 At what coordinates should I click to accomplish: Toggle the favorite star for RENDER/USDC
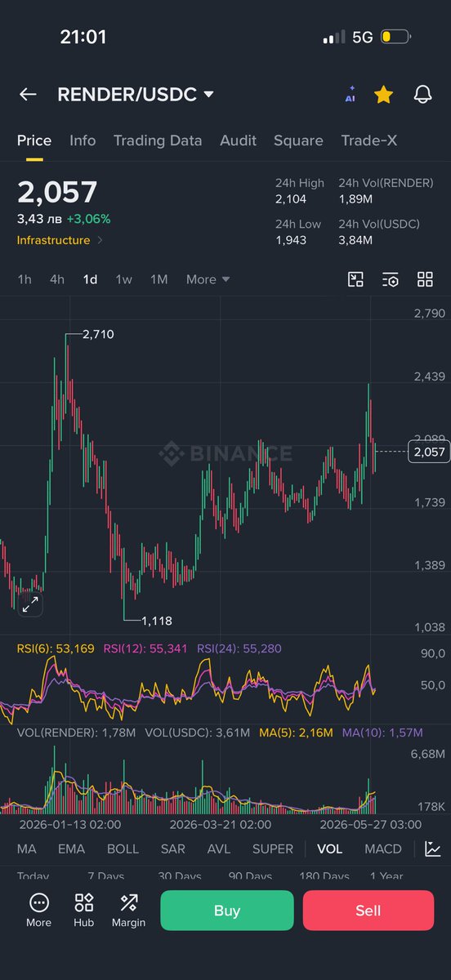pos(383,95)
